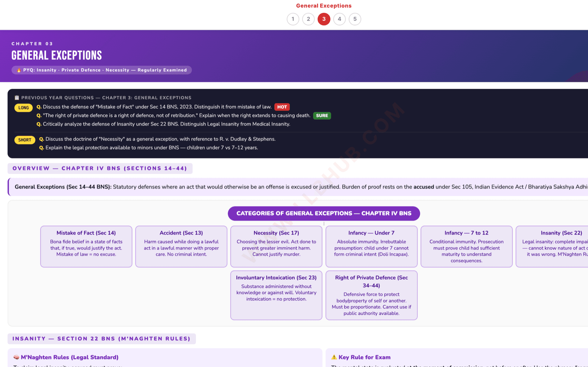Click the Categories of General Exceptions header
The width and height of the screenshot is (588, 367).
pyautogui.click(x=324, y=213)
